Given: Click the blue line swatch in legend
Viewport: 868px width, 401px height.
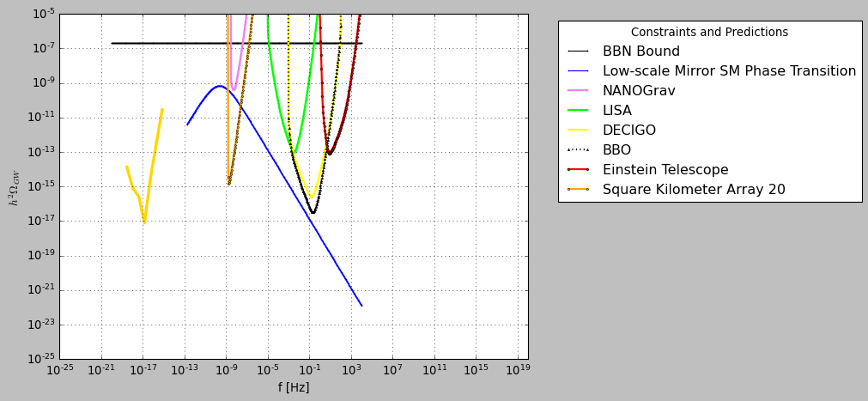Looking at the screenshot, I should pos(578,71).
